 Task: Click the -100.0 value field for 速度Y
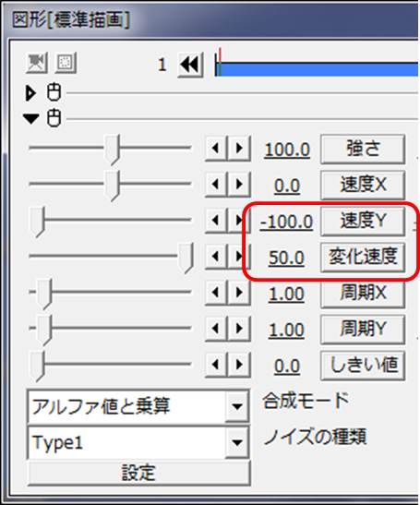coord(286,222)
